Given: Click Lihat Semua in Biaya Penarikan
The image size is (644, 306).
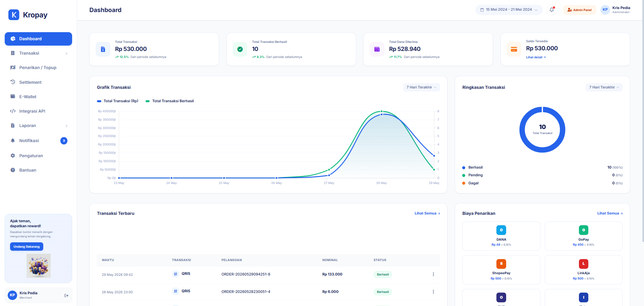Looking at the screenshot, I should point(610,213).
